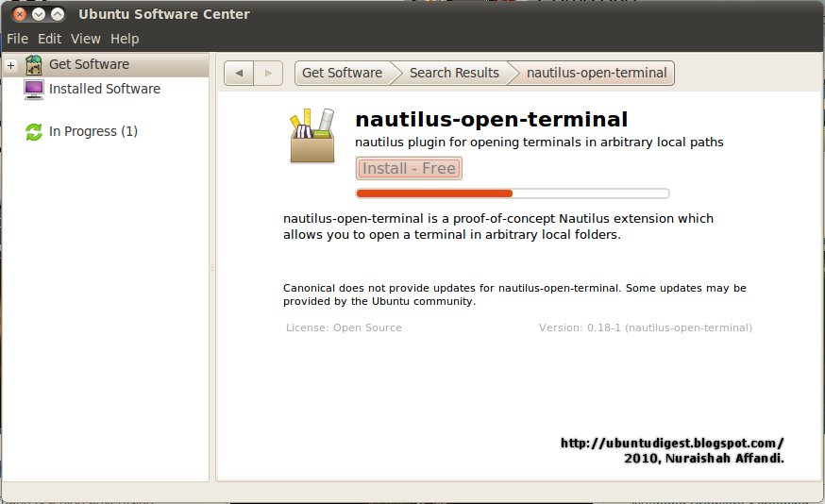
Task: Select Get Software in the sidebar
Action: [105, 65]
